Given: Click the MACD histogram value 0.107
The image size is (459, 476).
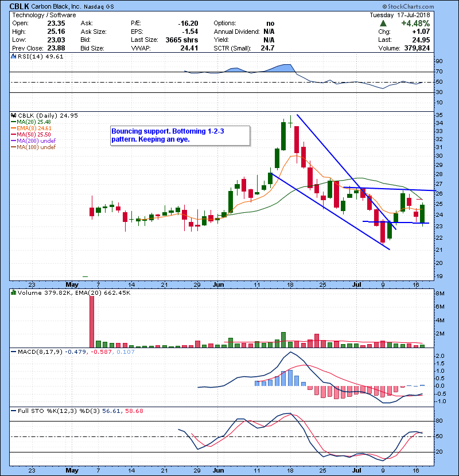Looking at the screenshot, I should 126,352.
